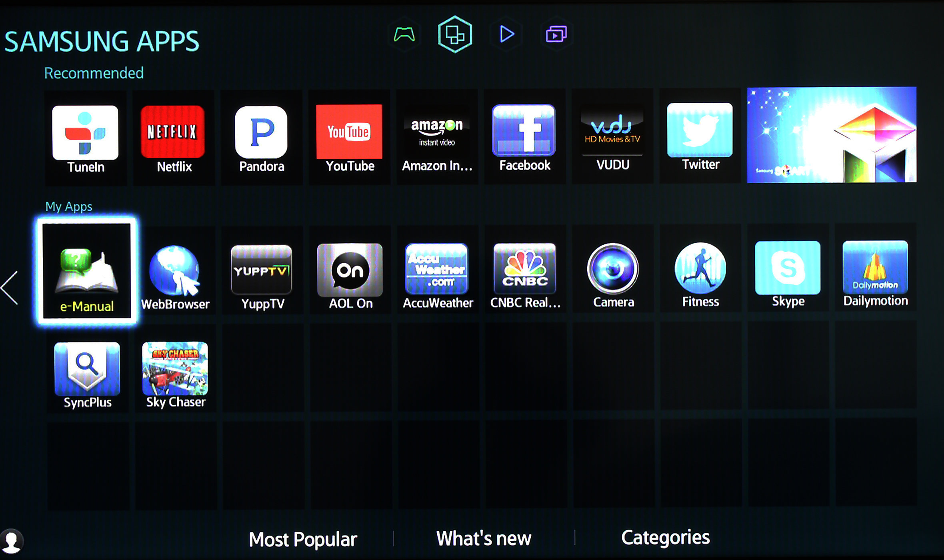Image resolution: width=944 pixels, height=560 pixels.
Task: Launch the AOL On app
Action: pos(350,270)
